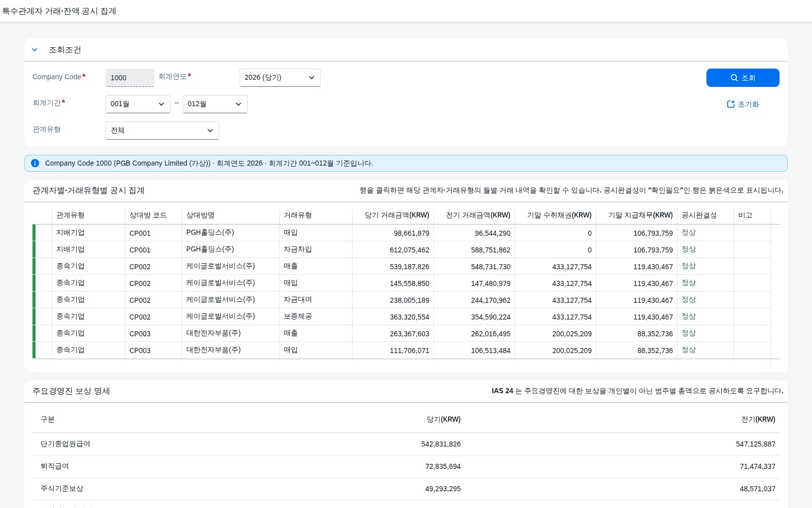Click the 조회 search button
This screenshot has height=508, width=812.
[742, 78]
